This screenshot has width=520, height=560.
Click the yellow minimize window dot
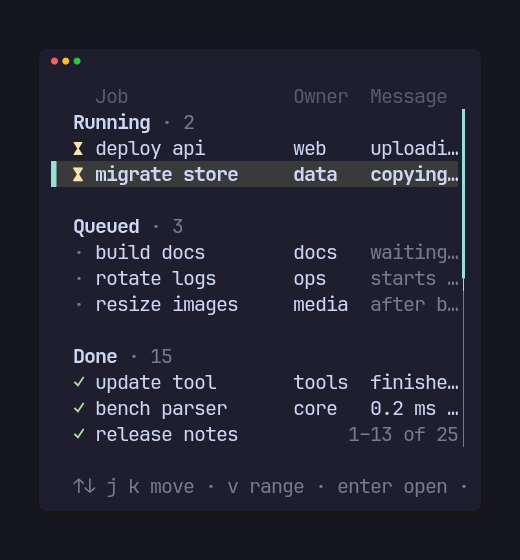(x=66, y=61)
